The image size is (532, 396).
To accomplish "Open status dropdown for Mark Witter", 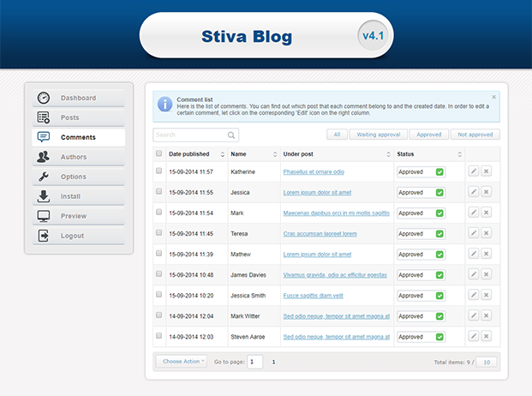I will [421, 316].
